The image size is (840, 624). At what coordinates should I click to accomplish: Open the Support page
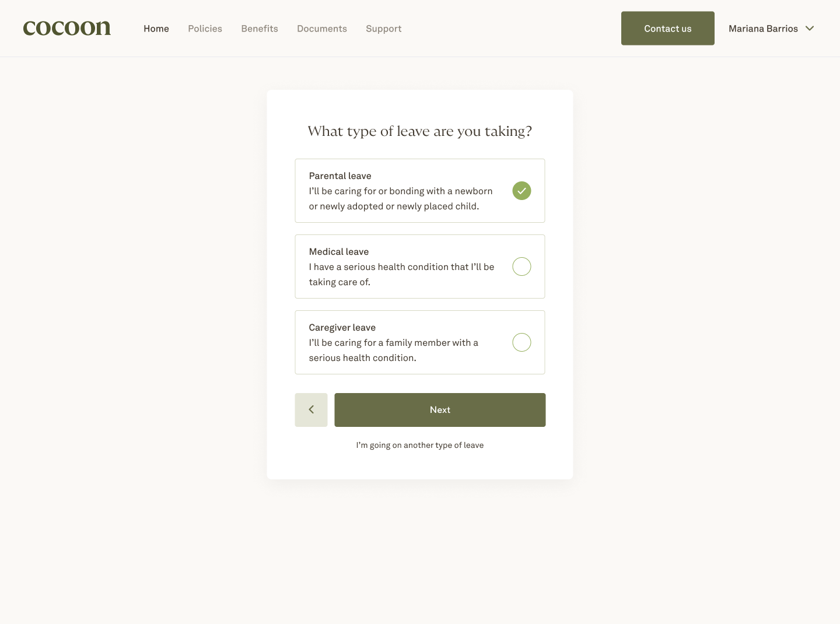pyautogui.click(x=384, y=29)
